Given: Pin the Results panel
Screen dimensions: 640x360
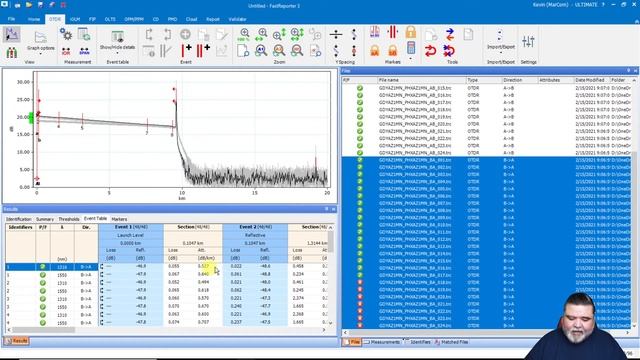Looking at the screenshot, I should point(326,209).
